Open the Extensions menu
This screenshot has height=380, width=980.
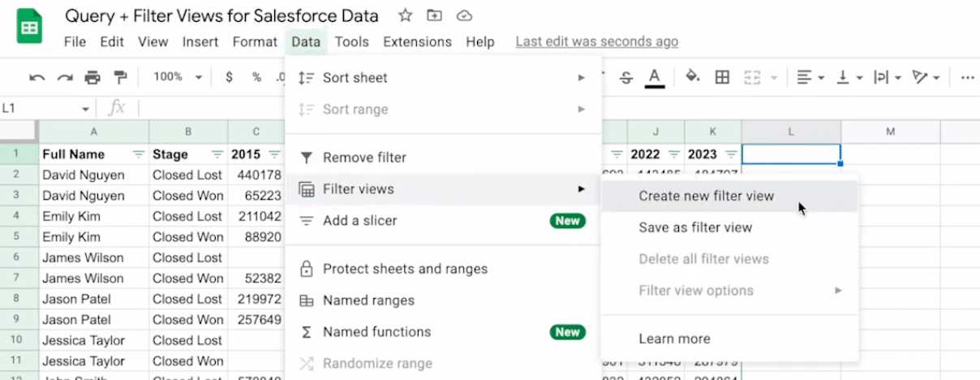[x=417, y=41]
